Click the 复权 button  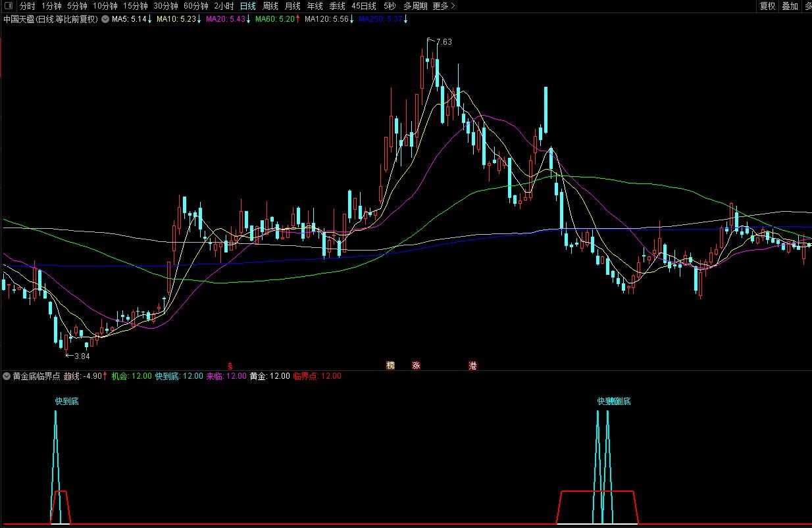click(767, 6)
